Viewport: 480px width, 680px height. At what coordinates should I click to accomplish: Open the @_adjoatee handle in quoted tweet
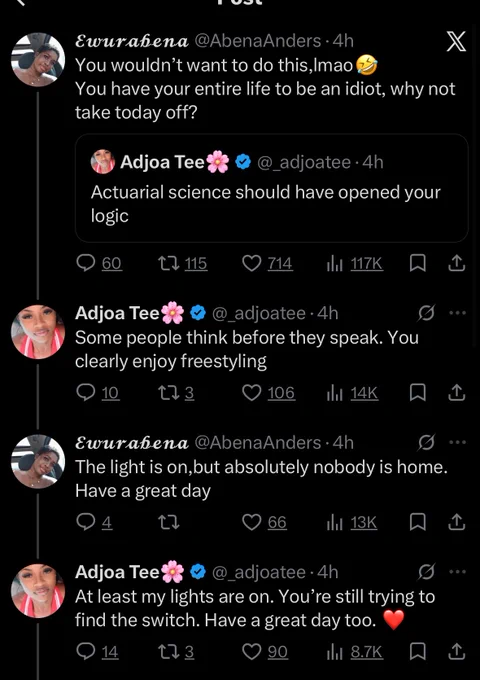point(304,162)
